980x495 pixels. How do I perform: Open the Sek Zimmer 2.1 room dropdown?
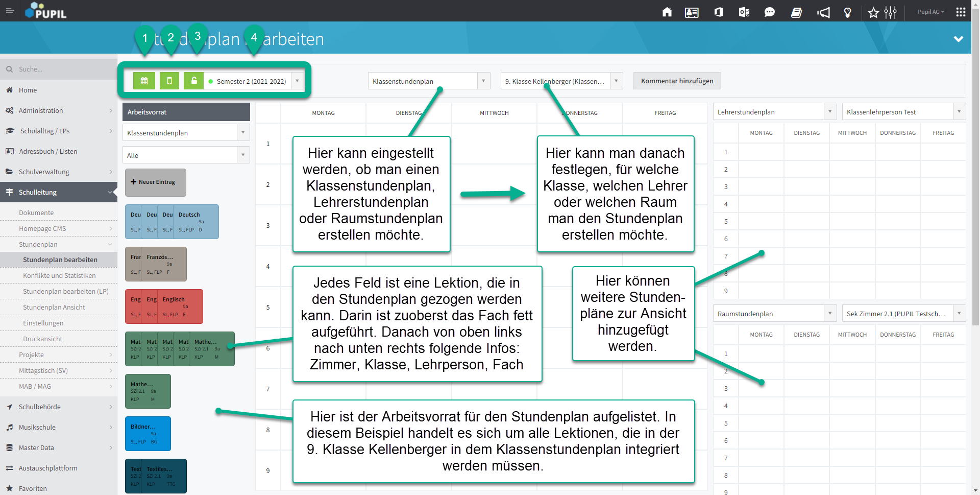click(x=903, y=313)
